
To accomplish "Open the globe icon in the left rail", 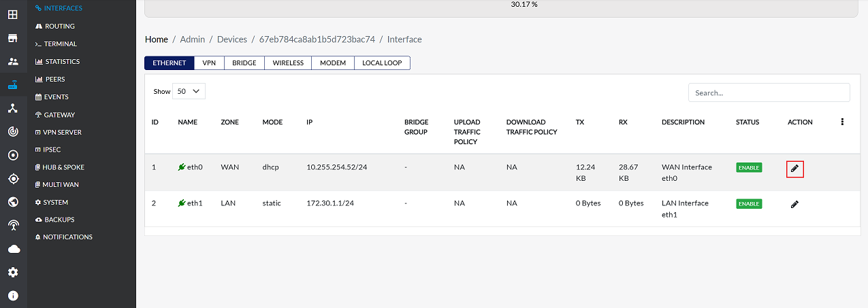I will (x=13, y=202).
